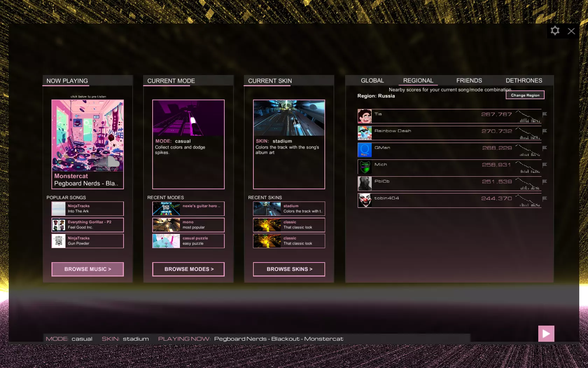The width and height of the screenshot is (588, 368).
Task: Select the REGIONAL leaderboard tab
Action: [x=418, y=81]
